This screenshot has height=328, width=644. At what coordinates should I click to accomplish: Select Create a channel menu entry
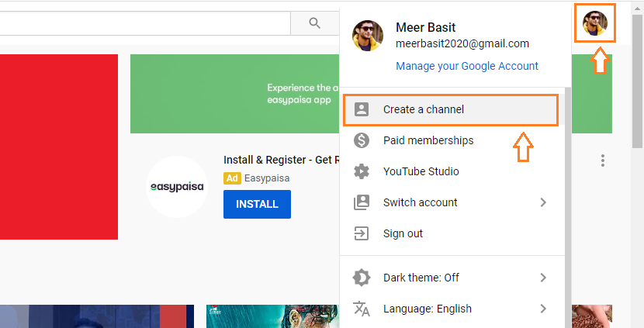pos(451,109)
